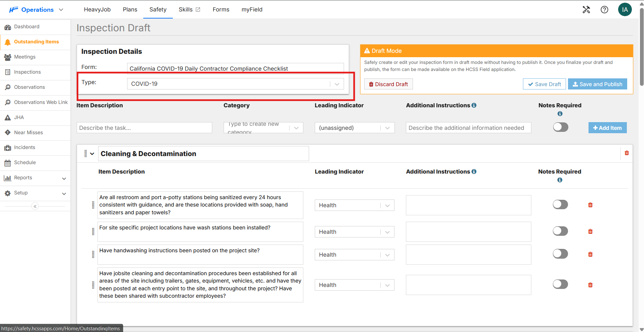The image size is (644, 332).
Task: Delete the jobsite cleaning procedures item
Action: (x=590, y=285)
